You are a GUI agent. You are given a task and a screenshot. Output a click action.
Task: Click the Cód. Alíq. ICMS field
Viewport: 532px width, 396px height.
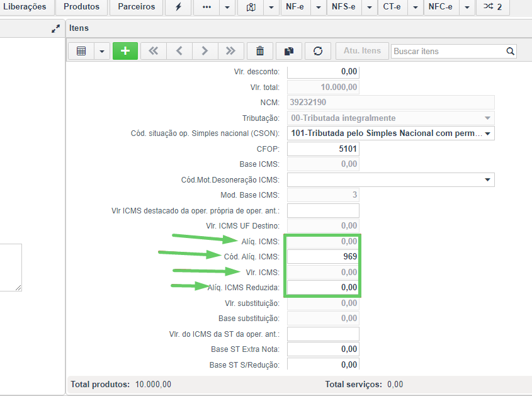[323, 256]
